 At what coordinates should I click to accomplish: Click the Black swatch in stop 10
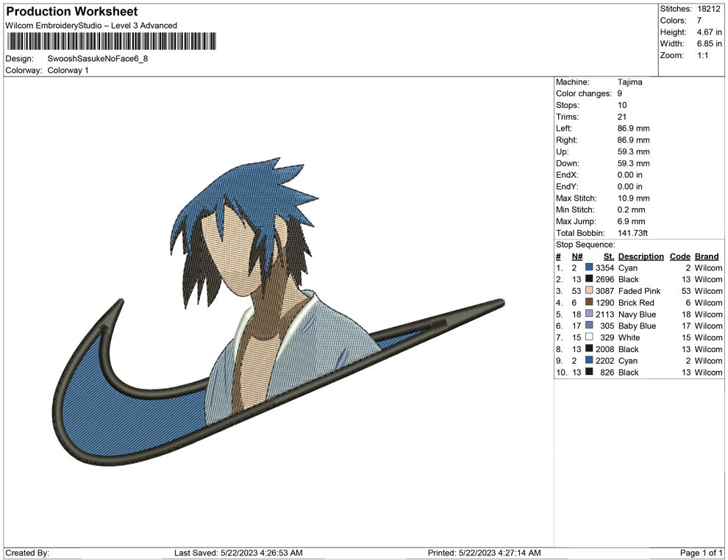tap(589, 372)
